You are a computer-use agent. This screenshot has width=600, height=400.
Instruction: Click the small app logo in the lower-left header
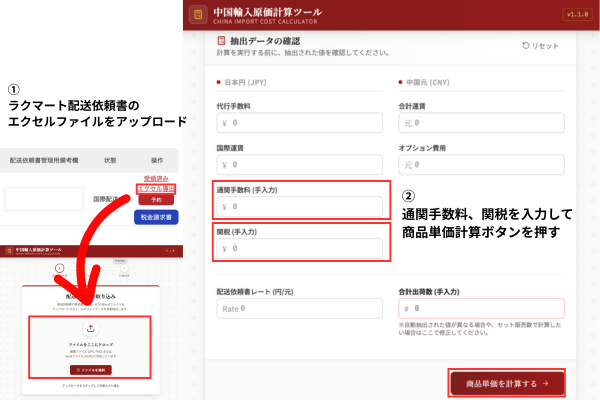point(9,251)
